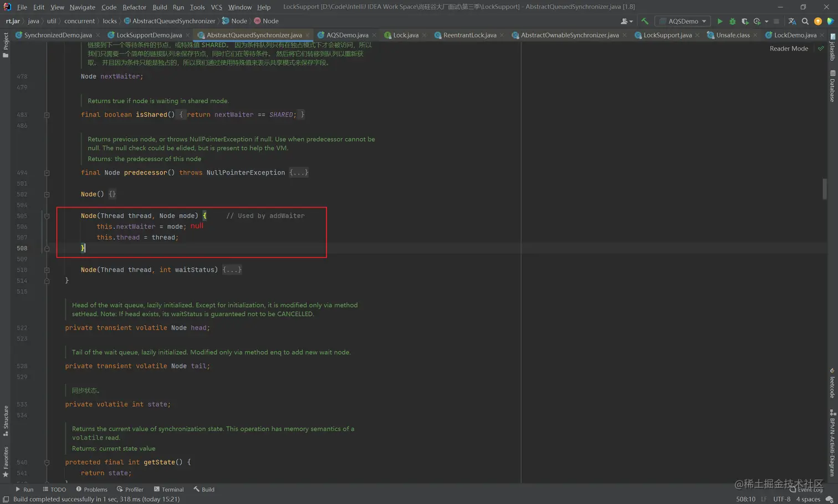Open the Refactor menu
The width and height of the screenshot is (838, 504).
pyautogui.click(x=134, y=7)
